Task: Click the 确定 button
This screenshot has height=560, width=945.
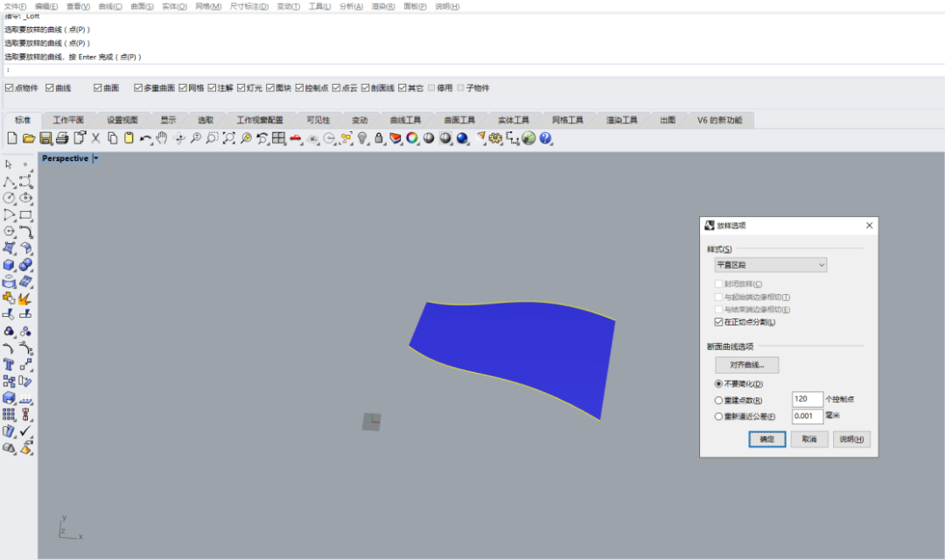Action: point(766,439)
